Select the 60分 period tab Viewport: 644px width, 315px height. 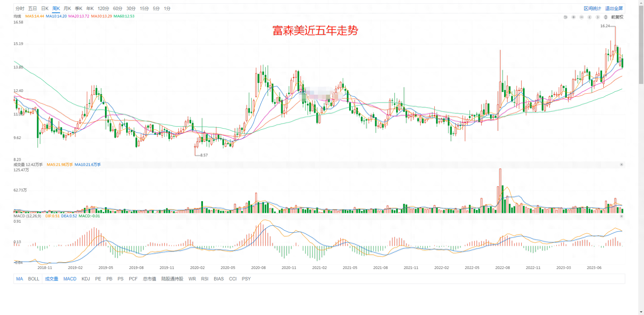click(x=118, y=8)
